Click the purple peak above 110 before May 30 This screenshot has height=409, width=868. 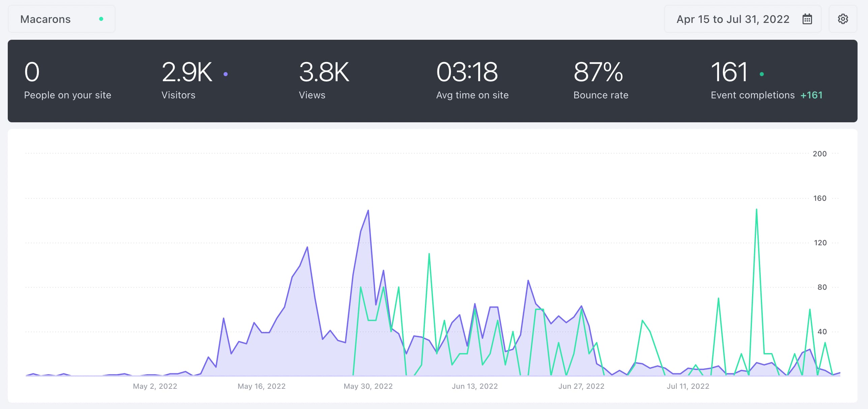tap(307, 247)
